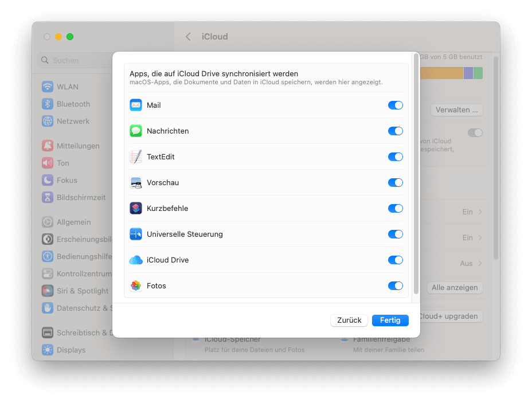Click the 'Vorschau' row label

(x=162, y=182)
